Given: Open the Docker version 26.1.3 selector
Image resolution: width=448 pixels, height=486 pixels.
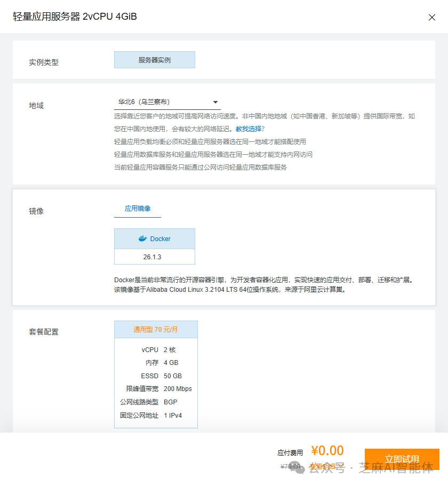Looking at the screenshot, I should (155, 257).
